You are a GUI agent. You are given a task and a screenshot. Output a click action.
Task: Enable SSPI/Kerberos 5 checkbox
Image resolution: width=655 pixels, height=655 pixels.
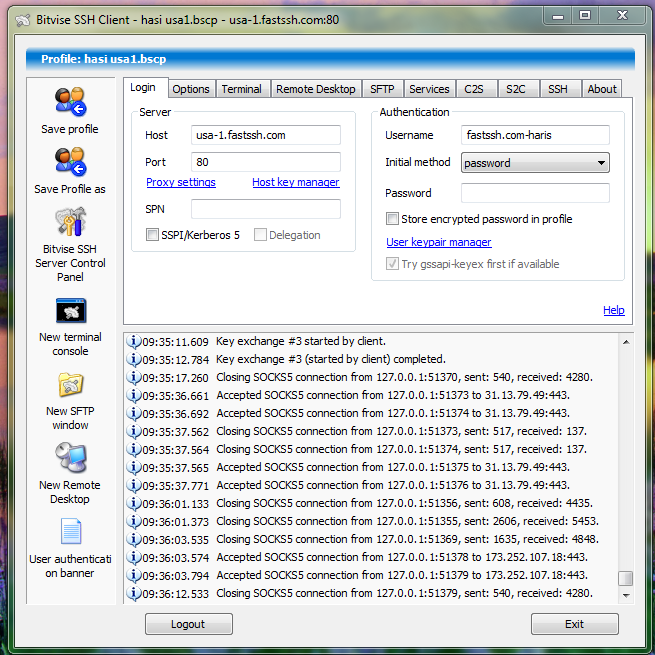[153, 236]
